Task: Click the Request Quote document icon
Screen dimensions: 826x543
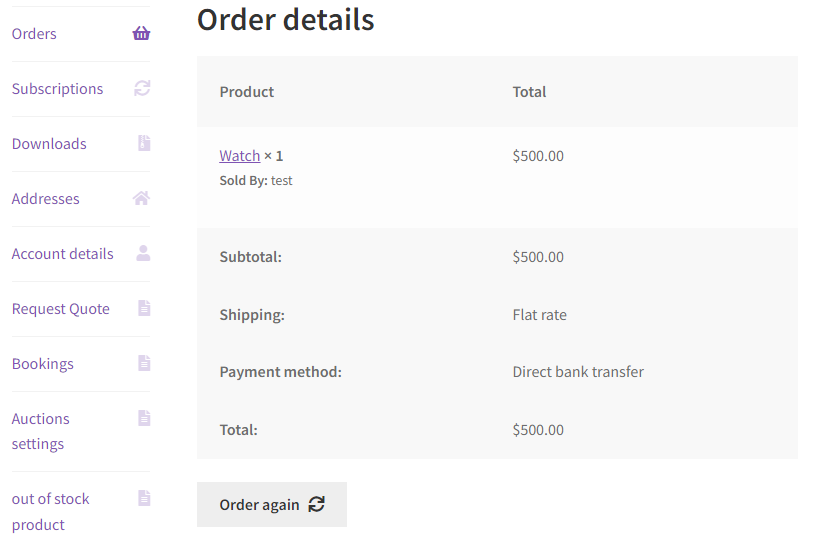Action: 144,308
